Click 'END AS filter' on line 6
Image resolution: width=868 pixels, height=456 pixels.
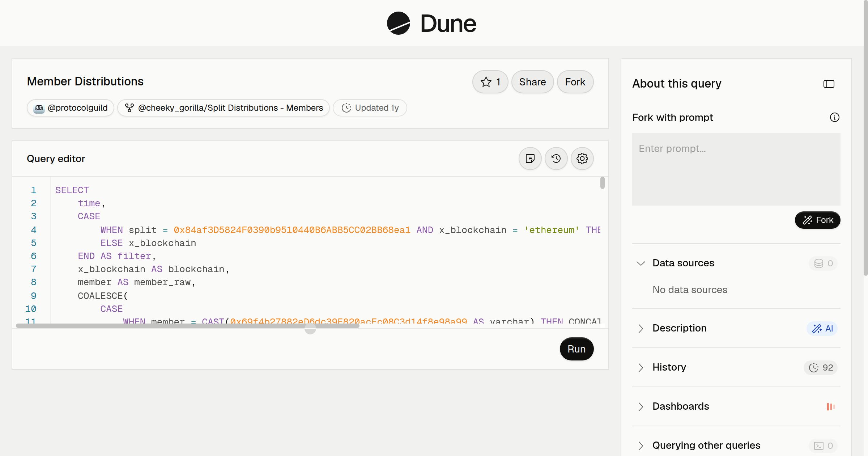pyautogui.click(x=114, y=256)
